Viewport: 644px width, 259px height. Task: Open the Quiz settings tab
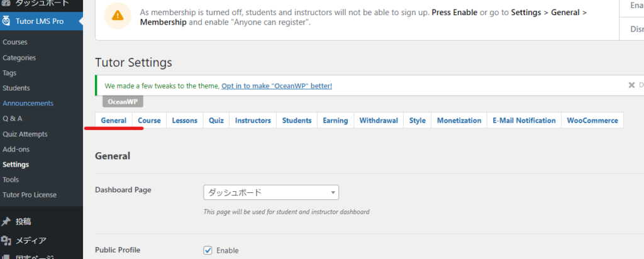tap(216, 121)
